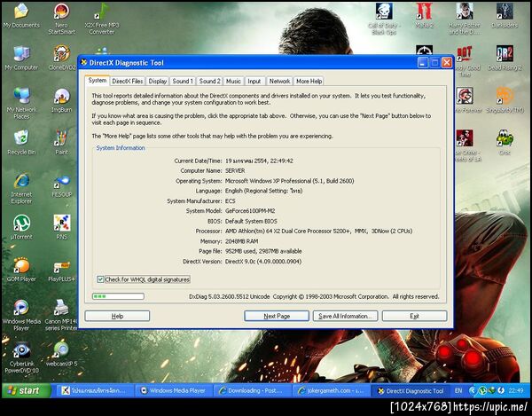Open the Sound 2 tab

point(209,81)
